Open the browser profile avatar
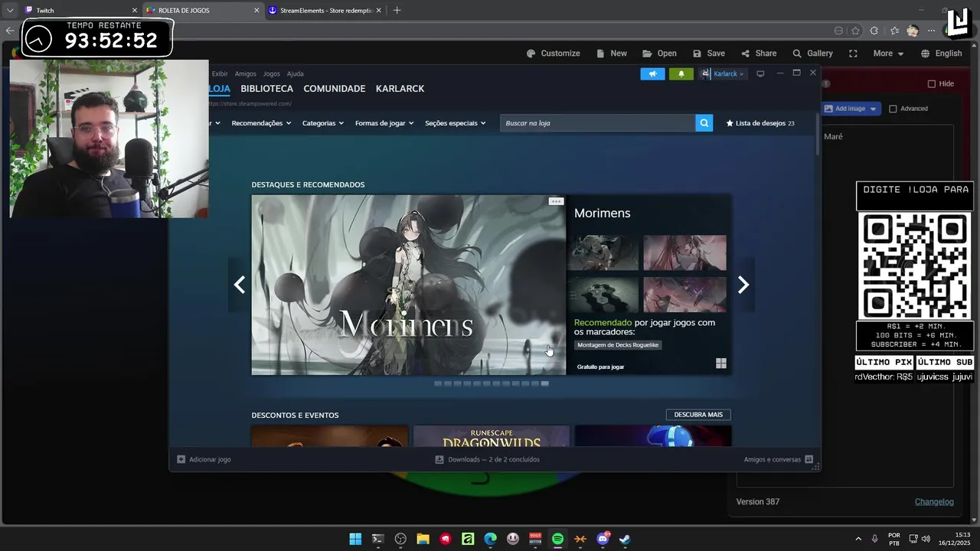The width and height of the screenshot is (980, 551). click(913, 31)
